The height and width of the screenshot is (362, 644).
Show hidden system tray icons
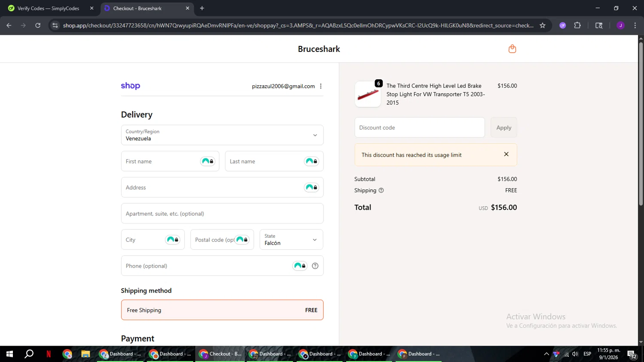pyautogui.click(x=546, y=354)
